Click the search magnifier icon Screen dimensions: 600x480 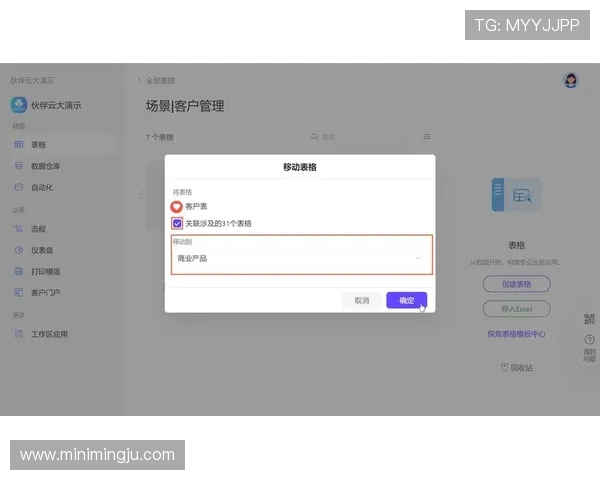click(315, 137)
